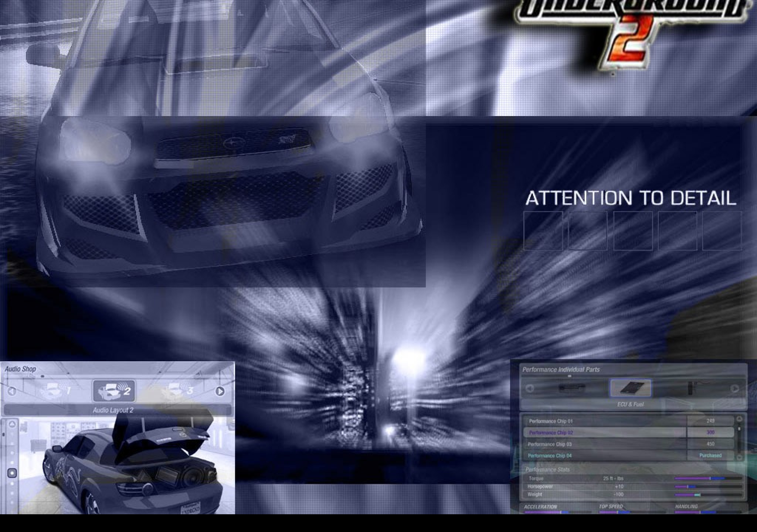Click the up arrow on Audio Shop vertical bar
This screenshot has height=532, width=757.
click(12, 424)
